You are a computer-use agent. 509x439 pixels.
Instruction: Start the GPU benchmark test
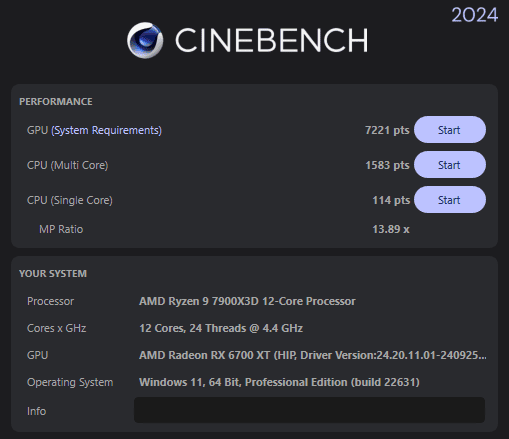(450, 130)
